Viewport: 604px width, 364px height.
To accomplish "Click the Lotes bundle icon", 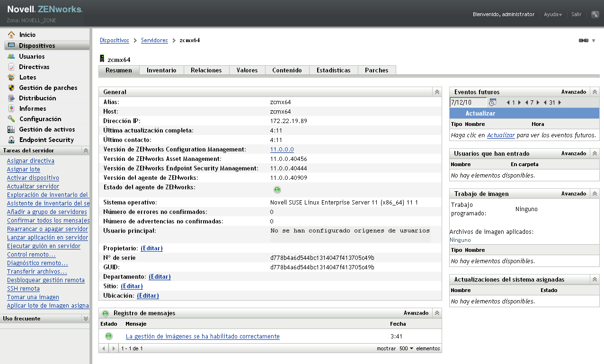I will point(11,77).
